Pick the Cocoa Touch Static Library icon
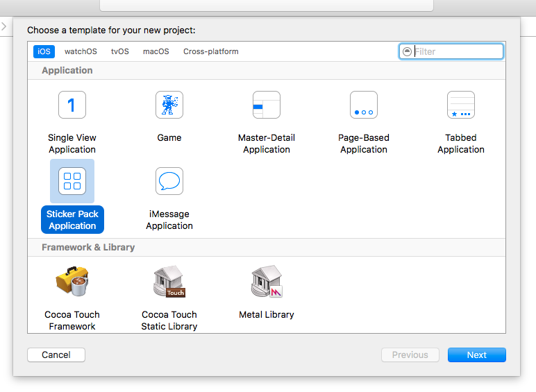The height and width of the screenshot is (392, 536). pyautogui.click(x=169, y=281)
